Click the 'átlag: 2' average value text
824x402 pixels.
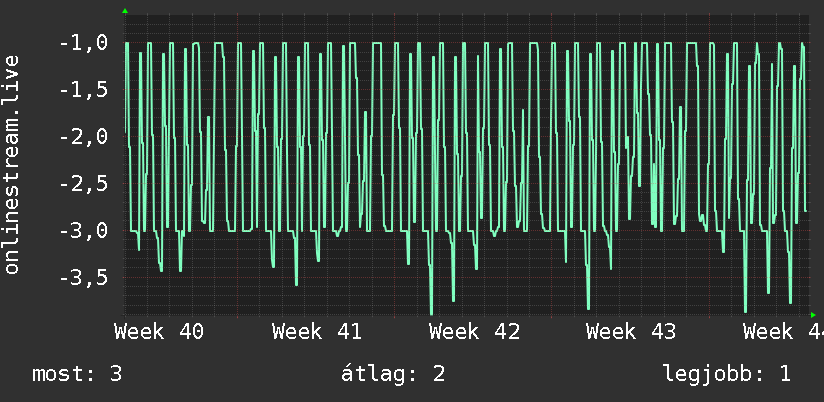[393, 374]
